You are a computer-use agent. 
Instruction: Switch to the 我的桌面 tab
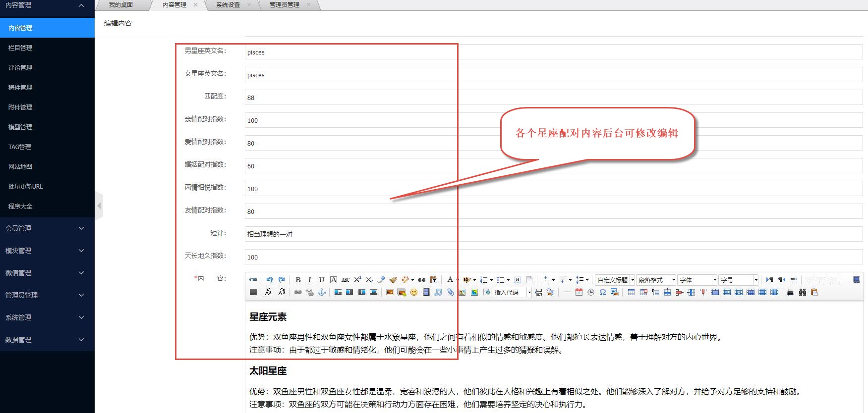[x=121, y=5]
